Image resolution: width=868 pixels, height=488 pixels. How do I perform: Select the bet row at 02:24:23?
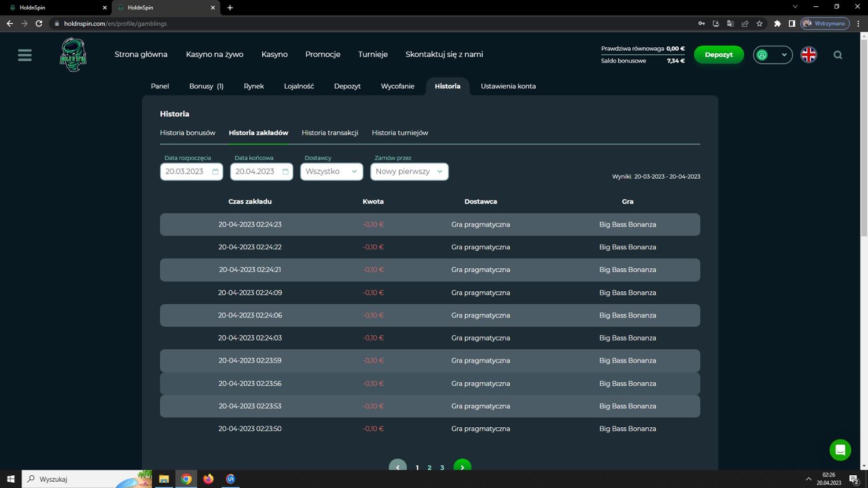tap(430, 224)
